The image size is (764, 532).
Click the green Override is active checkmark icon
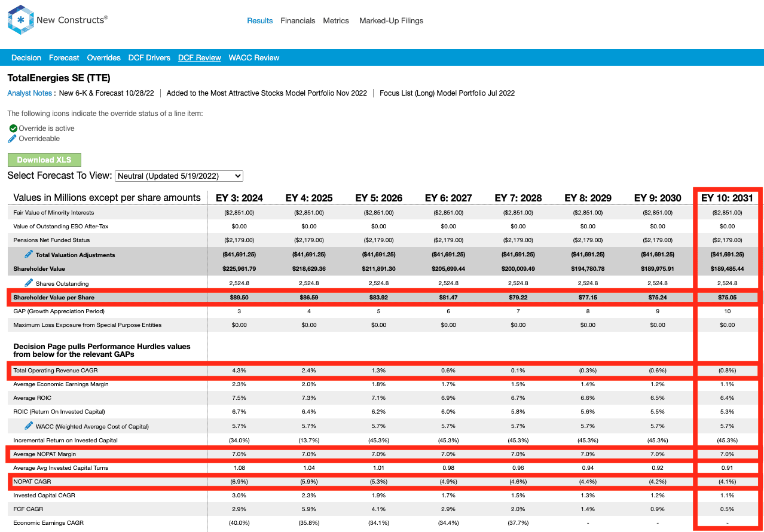click(13, 129)
